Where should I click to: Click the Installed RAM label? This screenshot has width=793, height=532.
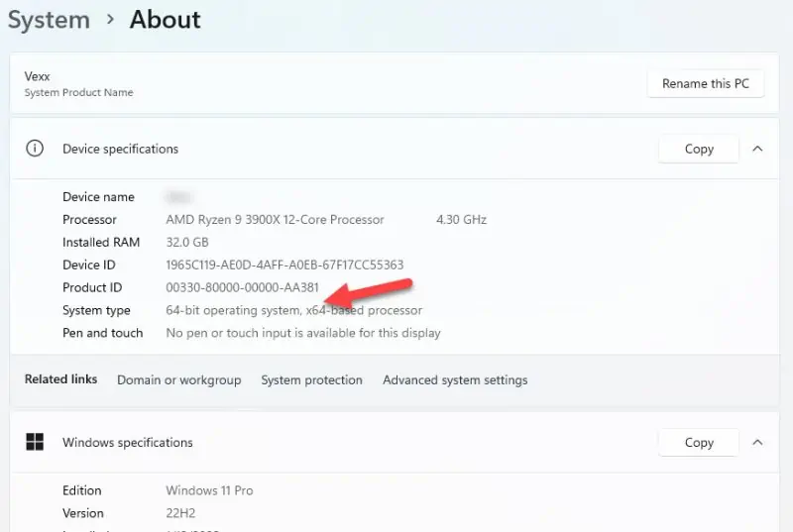101,243
